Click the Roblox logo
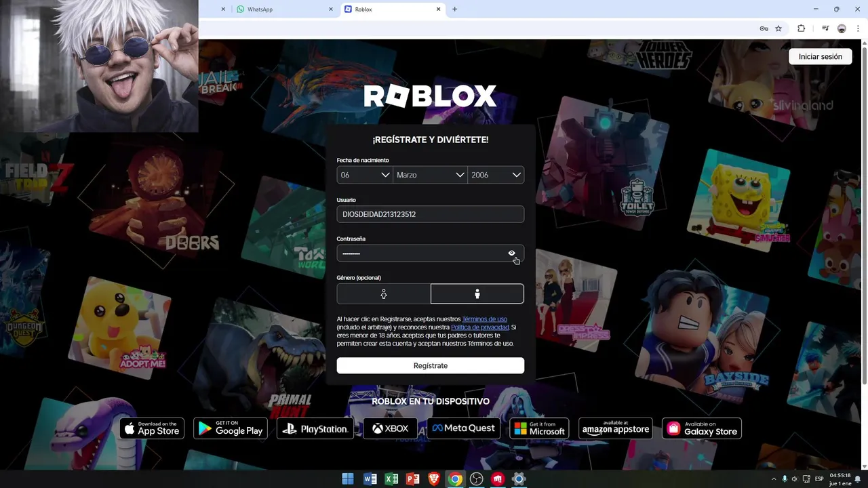Screen dimensions: 868x488 click(x=430, y=96)
